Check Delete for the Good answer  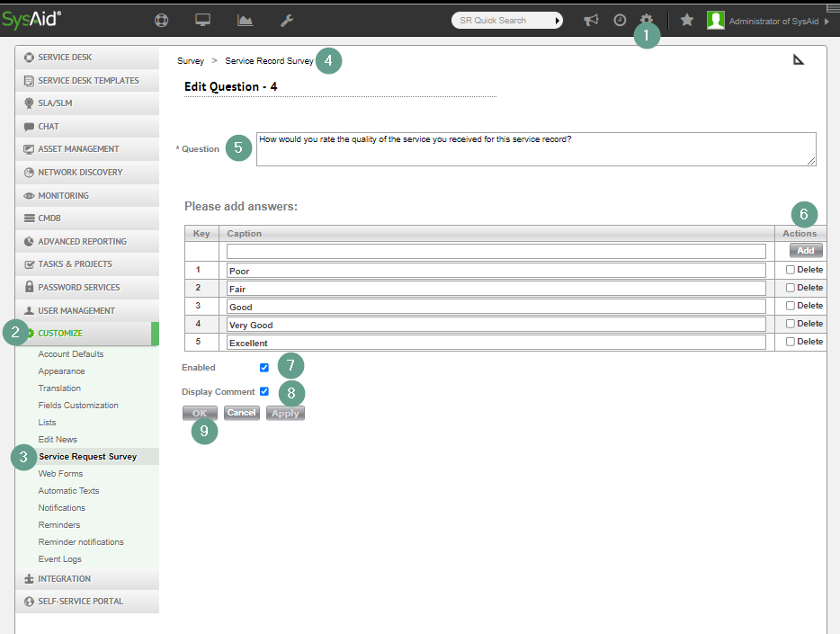(791, 306)
